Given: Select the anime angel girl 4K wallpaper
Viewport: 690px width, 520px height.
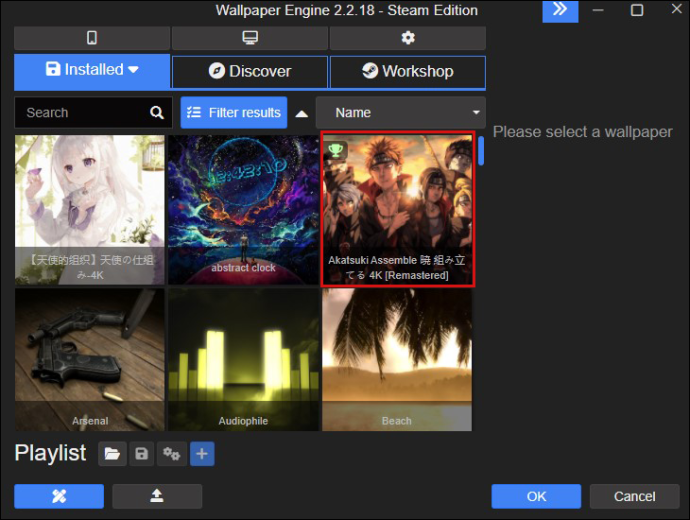Looking at the screenshot, I should [90, 210].
